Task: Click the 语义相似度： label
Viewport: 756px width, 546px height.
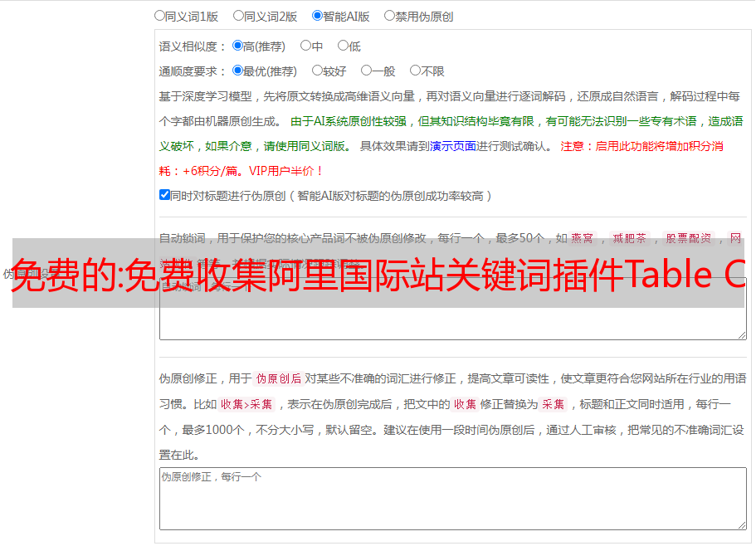Action: (x=193, y=46)
